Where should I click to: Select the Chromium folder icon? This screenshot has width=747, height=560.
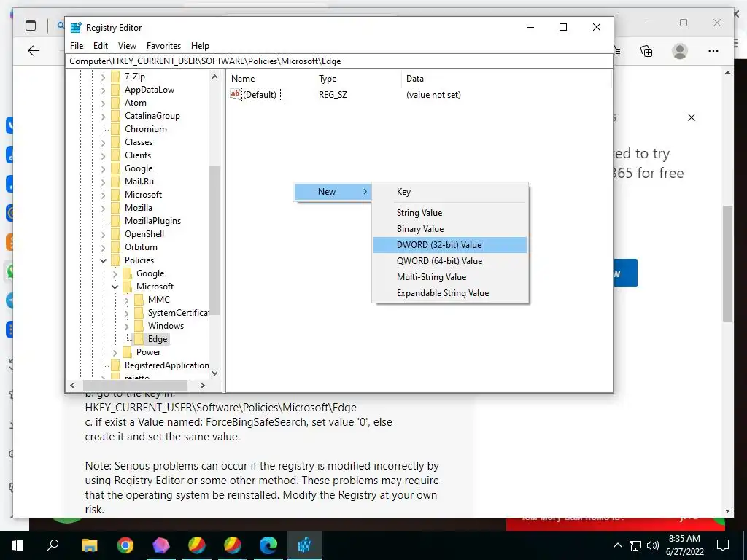coord(116,129)
